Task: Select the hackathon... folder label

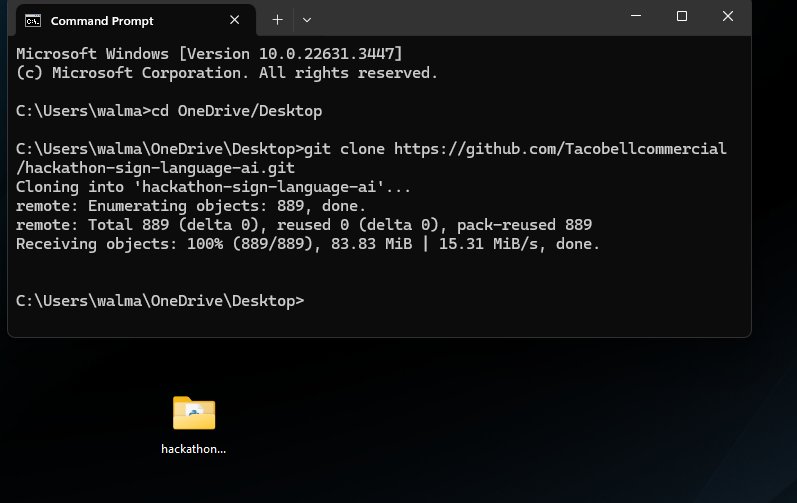Action: click(x=194, y=449)
